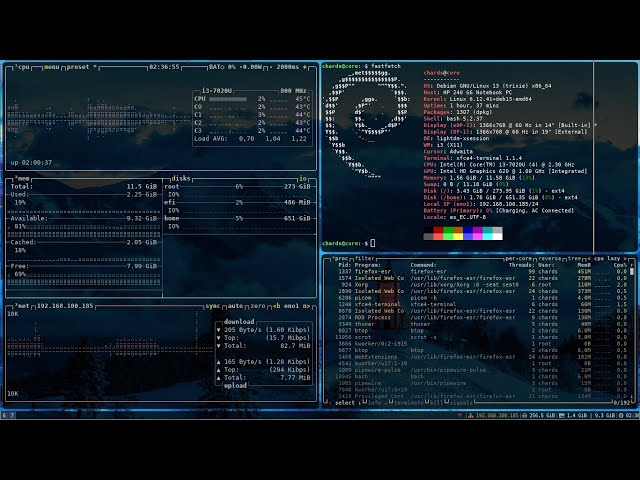Toggle net auto scaling
The image size is (640, 480).
point(235,306)
